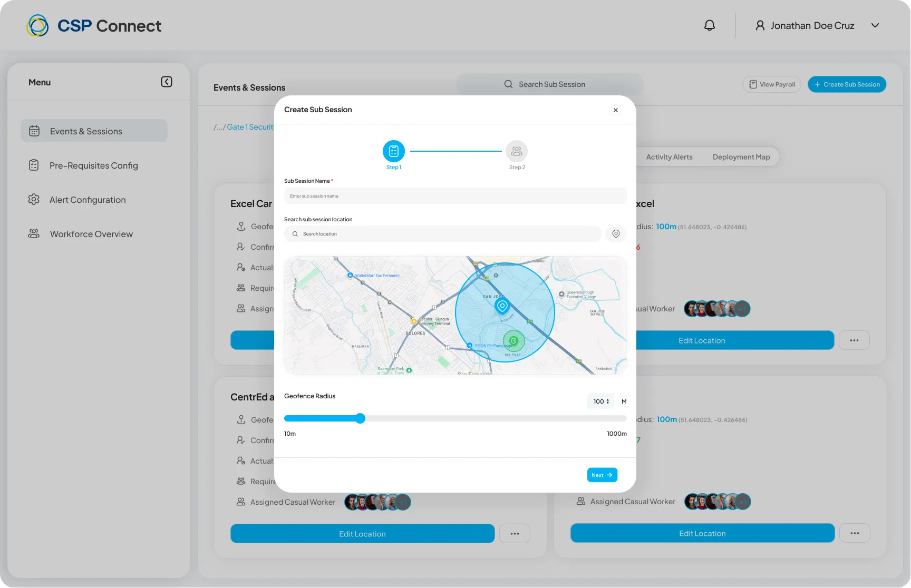This screenshot has width=911, height=588.
Task: Collapse the Menu sidebar
Action: [167, 82]
